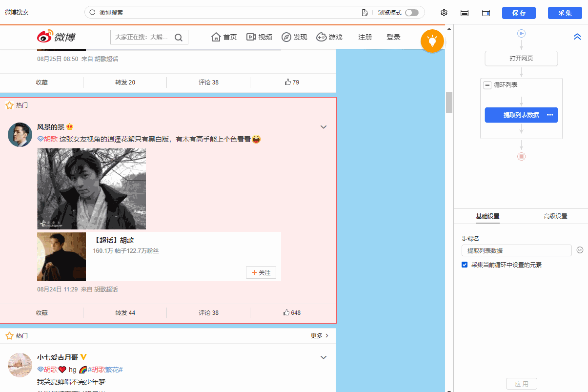Click the page reload icon in address bar

pos(92,13)
